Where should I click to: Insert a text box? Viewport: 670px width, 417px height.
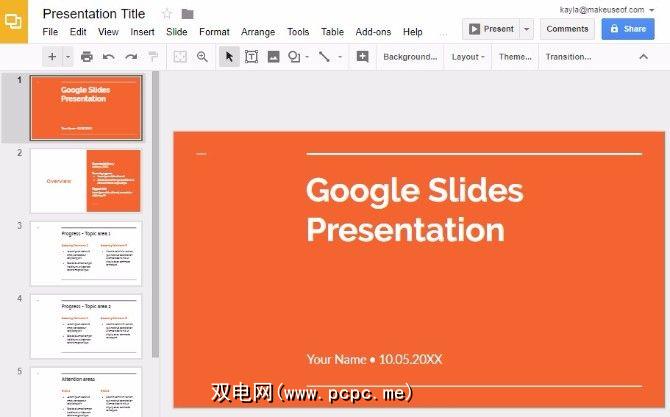pos(251,56)
